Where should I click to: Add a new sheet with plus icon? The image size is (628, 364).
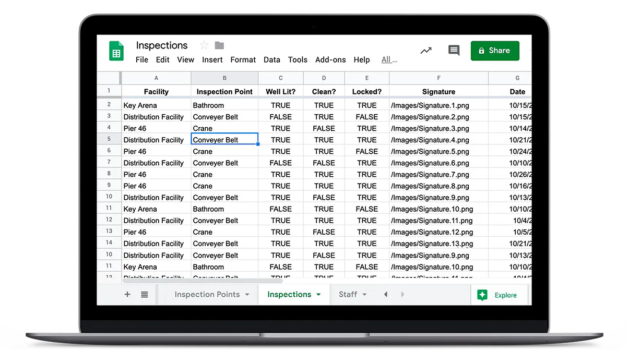click(127, 295)
